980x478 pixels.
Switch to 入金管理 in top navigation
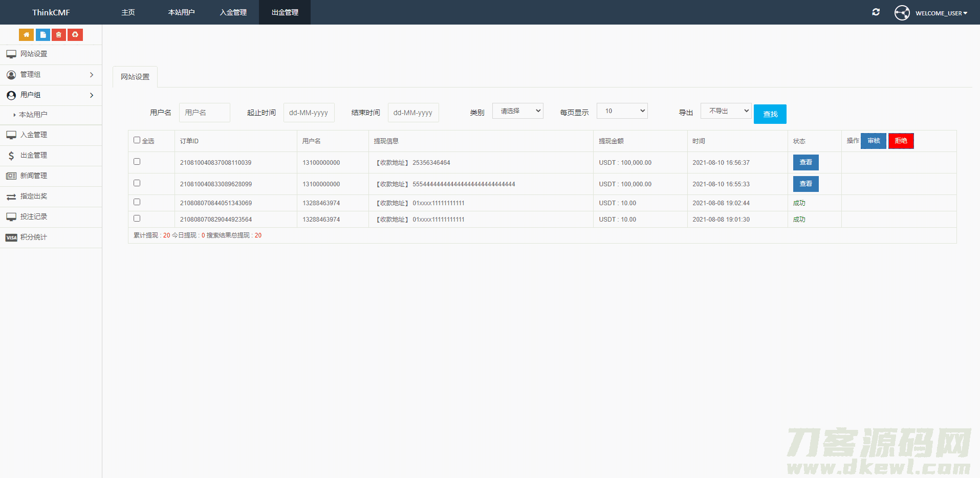(233, 12)
